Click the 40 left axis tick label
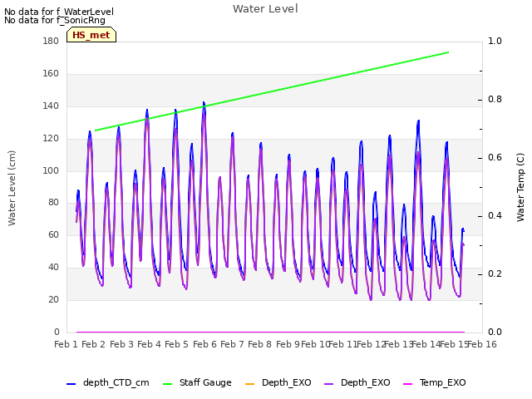 53,267
